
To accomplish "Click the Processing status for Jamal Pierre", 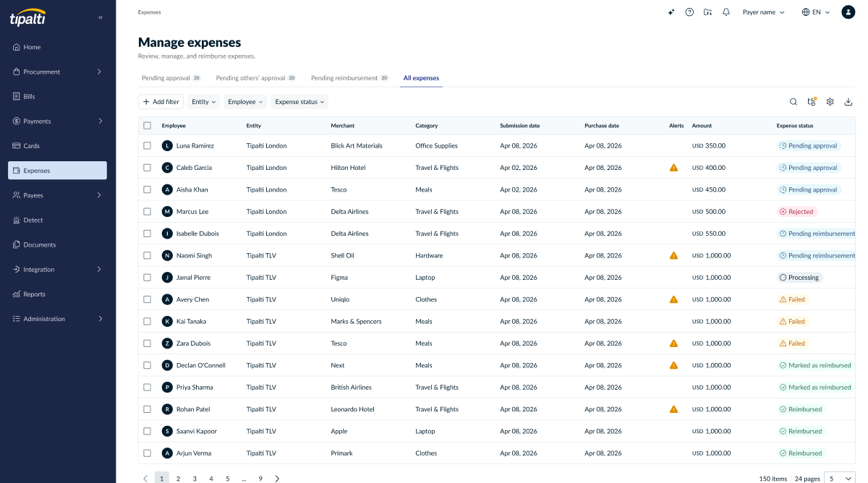I will click(799, 278).
